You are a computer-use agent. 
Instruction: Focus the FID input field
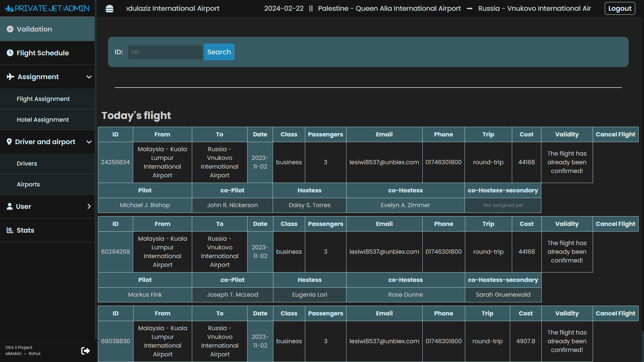pyautogui.click(x=165, y=52)
